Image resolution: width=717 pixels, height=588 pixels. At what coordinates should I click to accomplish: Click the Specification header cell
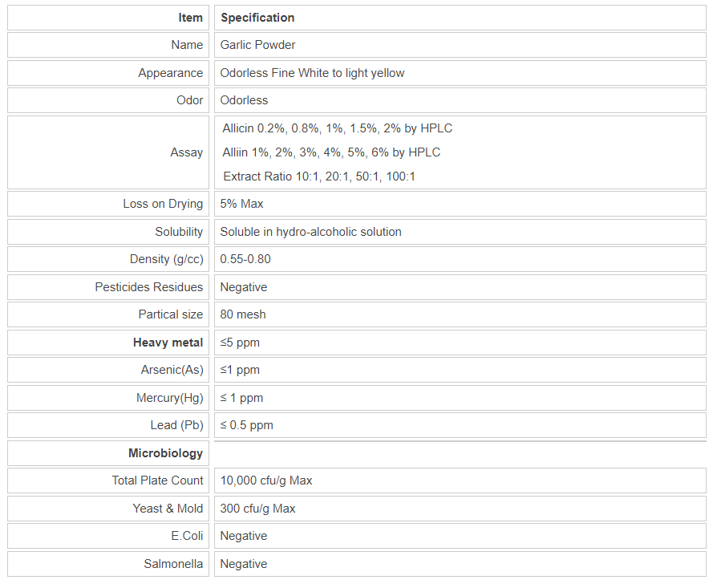coord(257,18)
